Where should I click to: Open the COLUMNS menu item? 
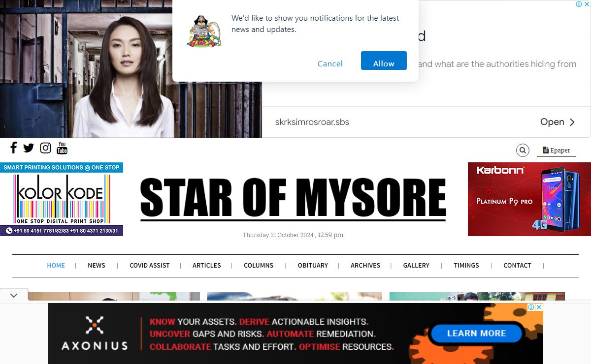[x=259, y=265]
